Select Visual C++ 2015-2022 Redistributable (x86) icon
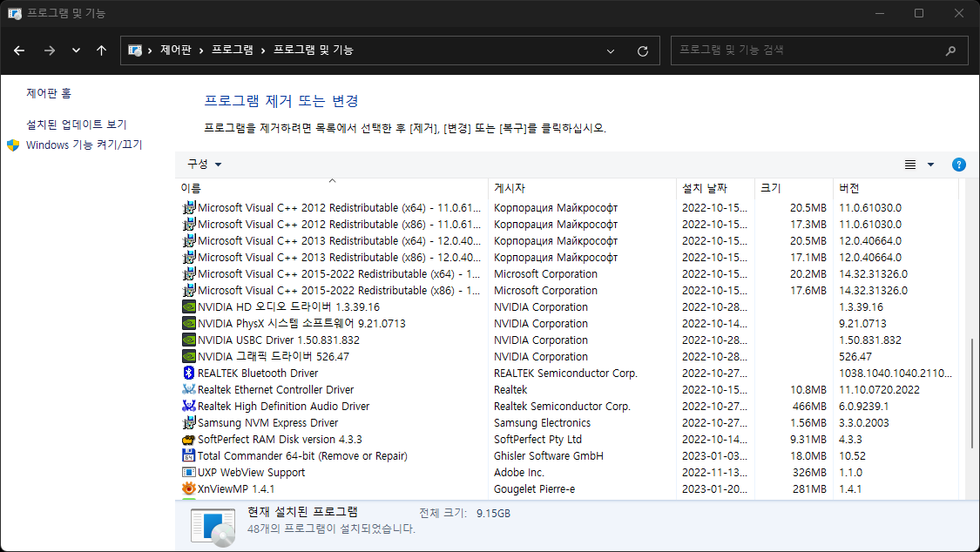Viewport: 980px width, 552px height. click(x=189, y=290)
